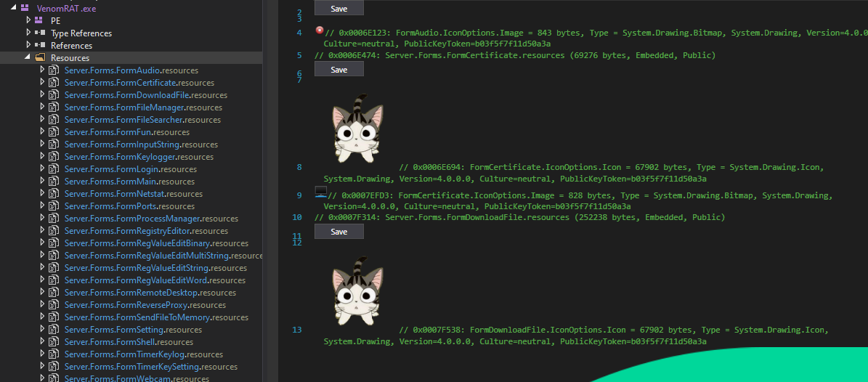Screen dimensions: 868x382
Task: Select Server.Forms.FormRegValueEditWord.resources
Action: (155, 280)
